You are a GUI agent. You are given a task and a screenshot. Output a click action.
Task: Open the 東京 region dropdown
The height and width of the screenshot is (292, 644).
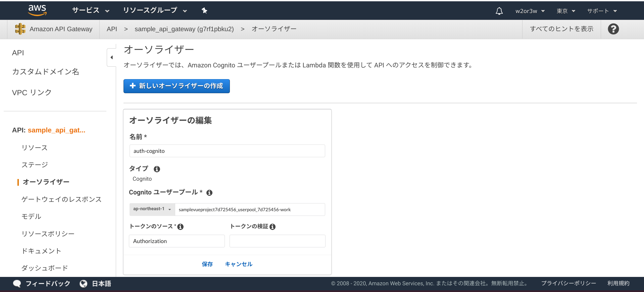pyautogui.click(x=566, y=11)
